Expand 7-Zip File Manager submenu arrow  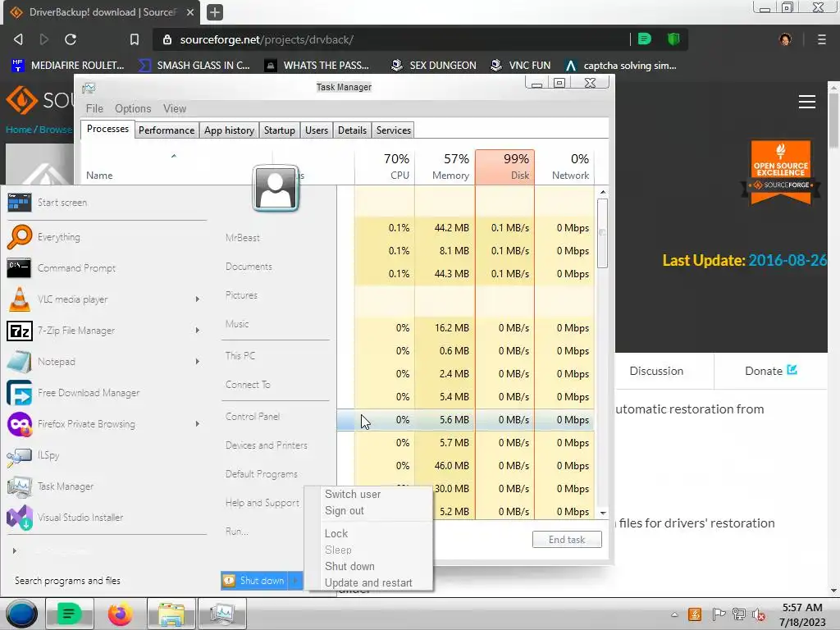coord(198,330)
